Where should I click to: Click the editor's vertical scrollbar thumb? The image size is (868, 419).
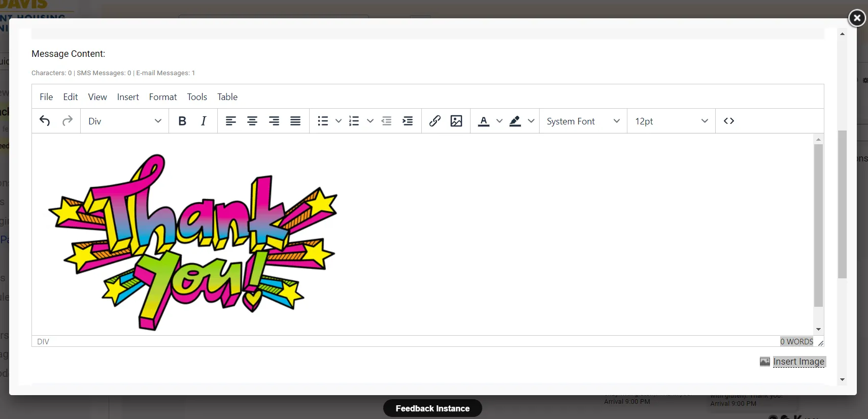point(818,225)
